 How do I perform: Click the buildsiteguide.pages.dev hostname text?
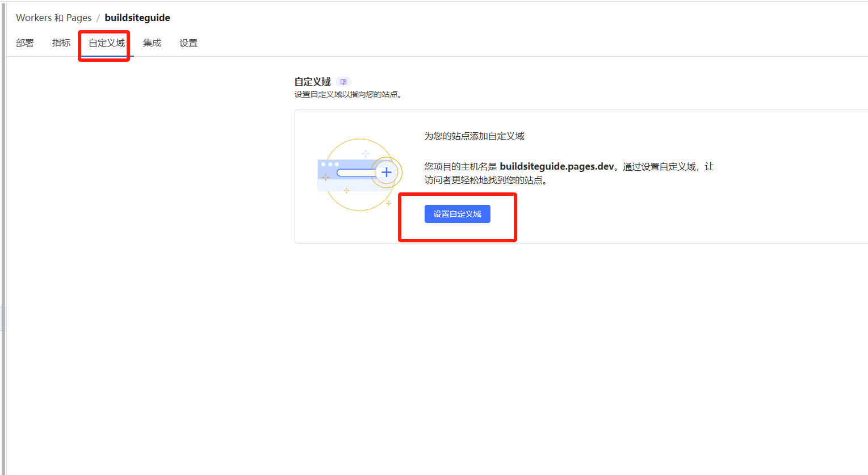[x=556, y=166]
